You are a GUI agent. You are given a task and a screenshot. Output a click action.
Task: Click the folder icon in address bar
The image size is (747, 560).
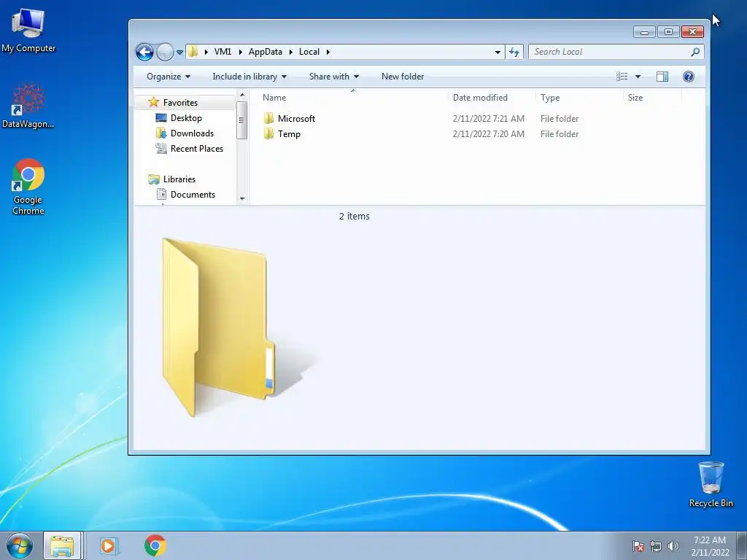pos(193,52)
